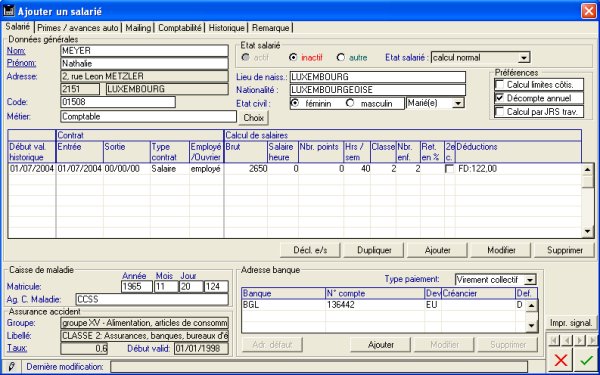This screenshot has width=600, height=375.
Task: Click the Début val. historique column header
Action: pyautogui.click(x=32, y=152)
